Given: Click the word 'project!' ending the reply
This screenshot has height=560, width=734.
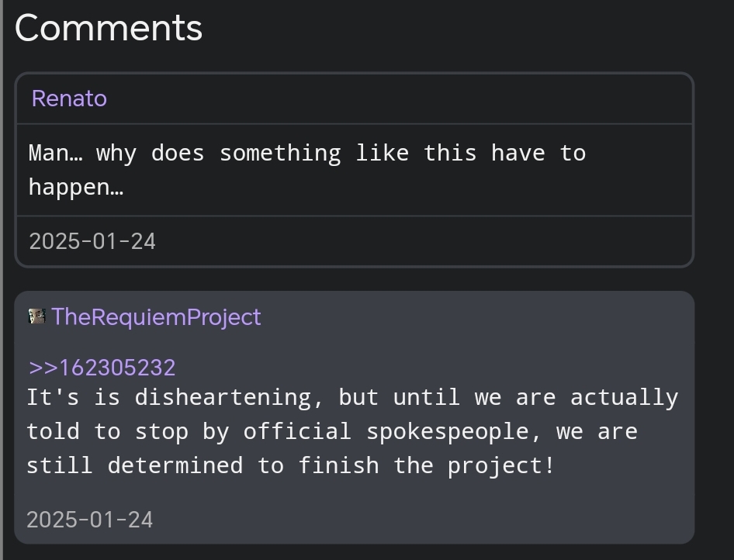Looking at the screenshot, I should pyautogui.click(x=501, y=465).
